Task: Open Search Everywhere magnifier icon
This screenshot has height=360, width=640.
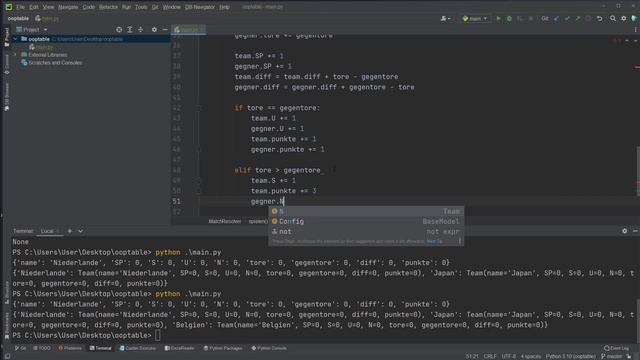Action: tap(613, 18)
